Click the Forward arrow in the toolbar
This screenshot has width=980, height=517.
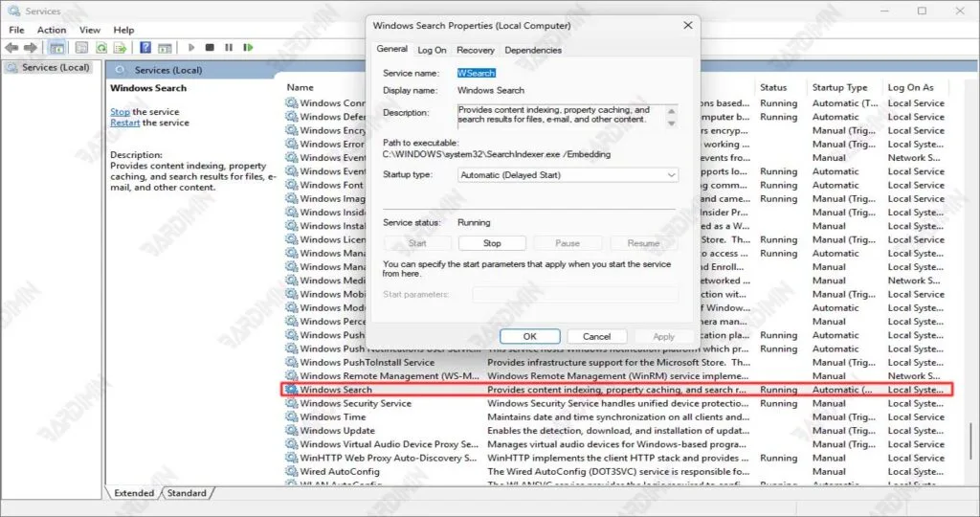31,48
